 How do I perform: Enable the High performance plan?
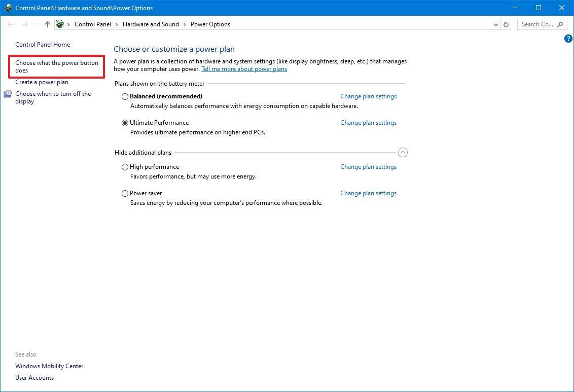click(125, 167)
